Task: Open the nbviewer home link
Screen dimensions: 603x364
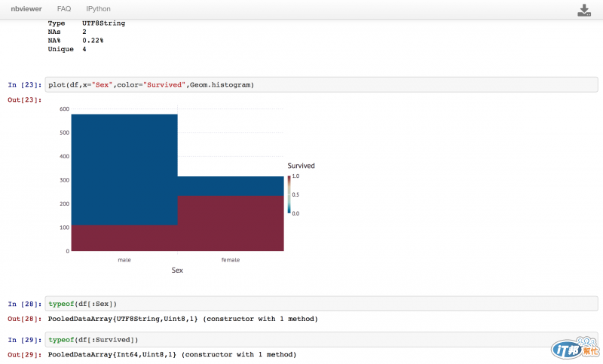Action: (x=26, y=9)
